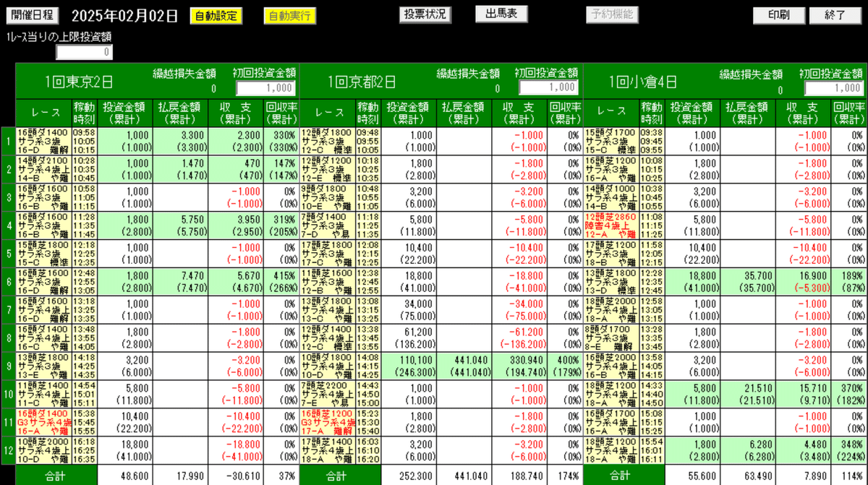The height and width of the screenshot is (485, 868).
Task: Click the date text 2025年02月02日
Action: point(124,16)
